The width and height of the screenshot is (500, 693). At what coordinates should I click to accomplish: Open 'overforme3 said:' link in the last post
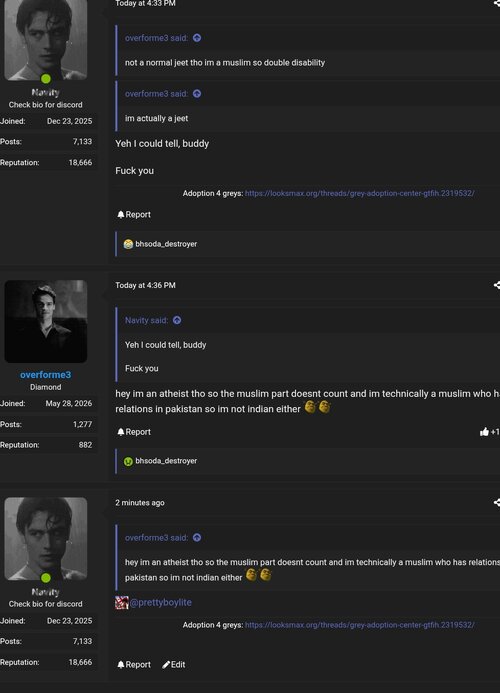click(x=156, y=537)
